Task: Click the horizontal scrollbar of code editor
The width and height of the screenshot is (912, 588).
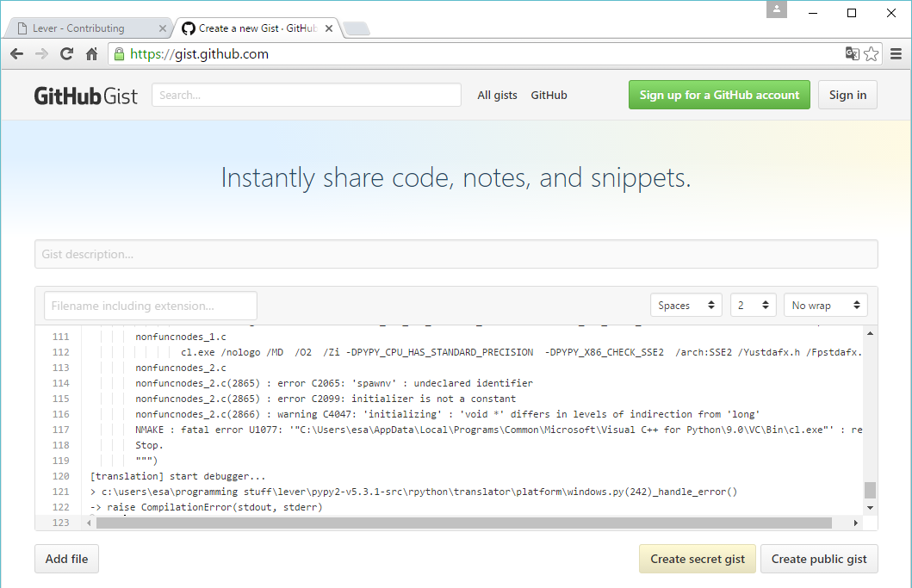Action: click(x=465, y=523)
